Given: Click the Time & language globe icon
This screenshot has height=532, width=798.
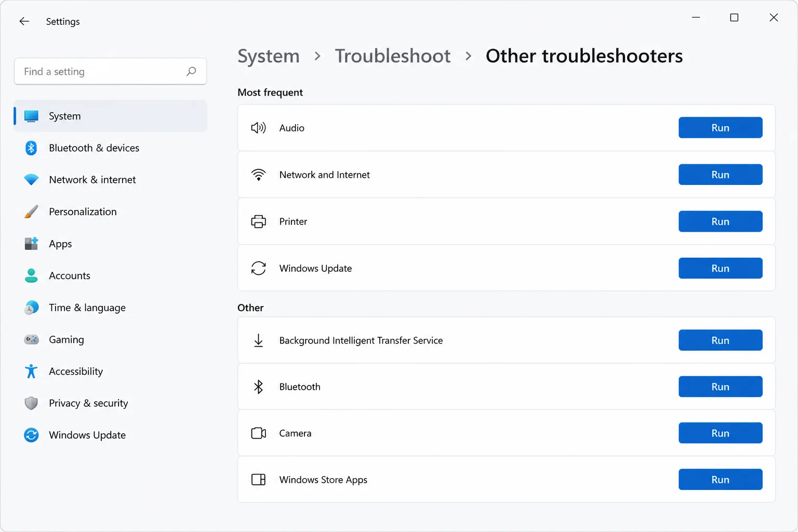Looking at the screenshot, I should click(x=31, y=308).
